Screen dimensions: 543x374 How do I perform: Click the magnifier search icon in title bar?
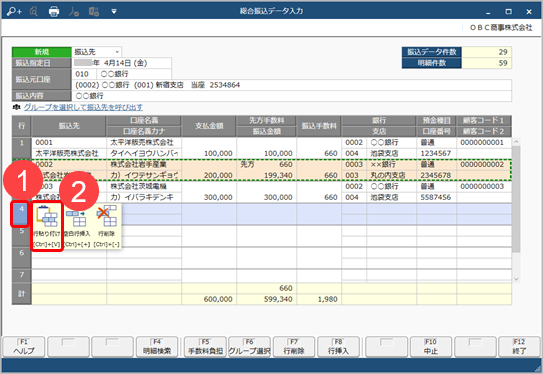tap(34, 11)
